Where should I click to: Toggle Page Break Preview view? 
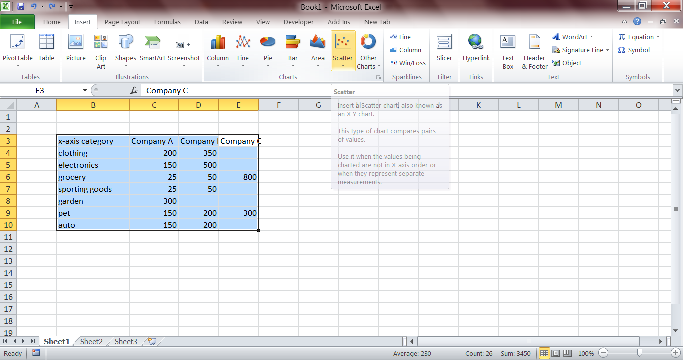[567, 353]
